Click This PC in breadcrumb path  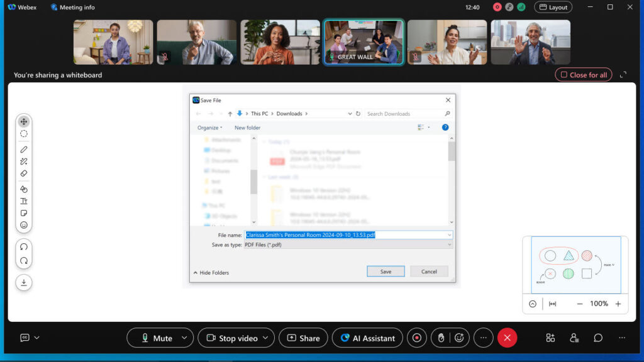(260, 114)
